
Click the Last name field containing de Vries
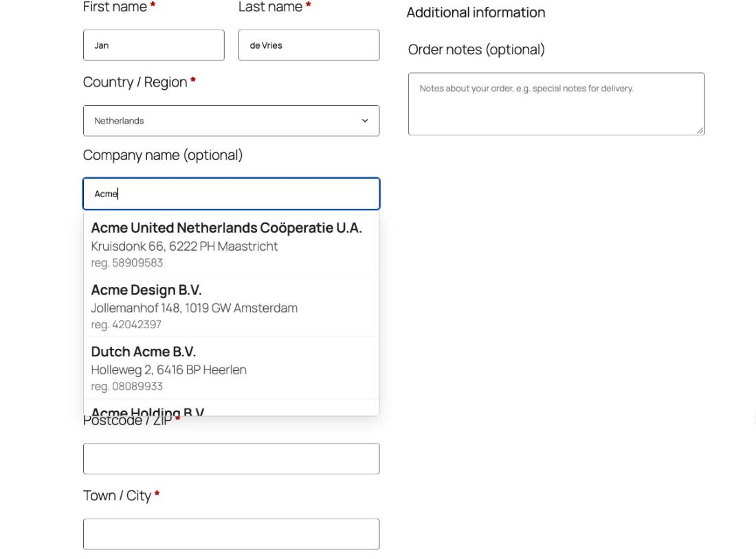click(309, 45)
